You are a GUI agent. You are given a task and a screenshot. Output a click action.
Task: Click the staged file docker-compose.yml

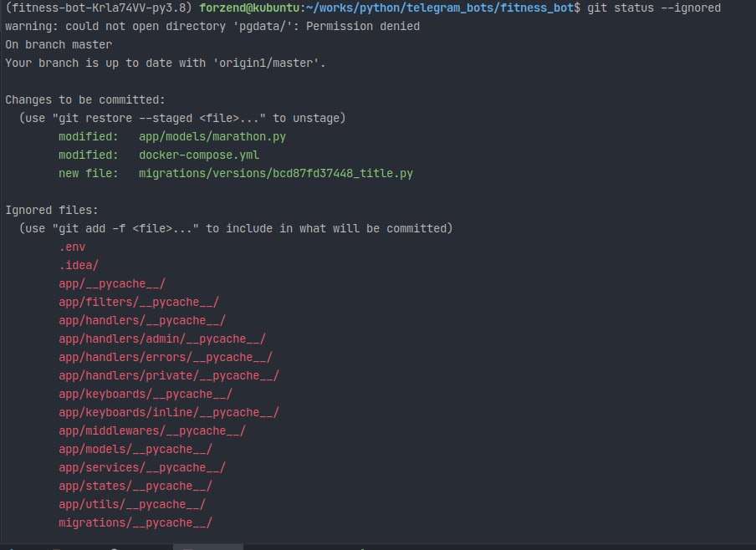tap(199, 155)
